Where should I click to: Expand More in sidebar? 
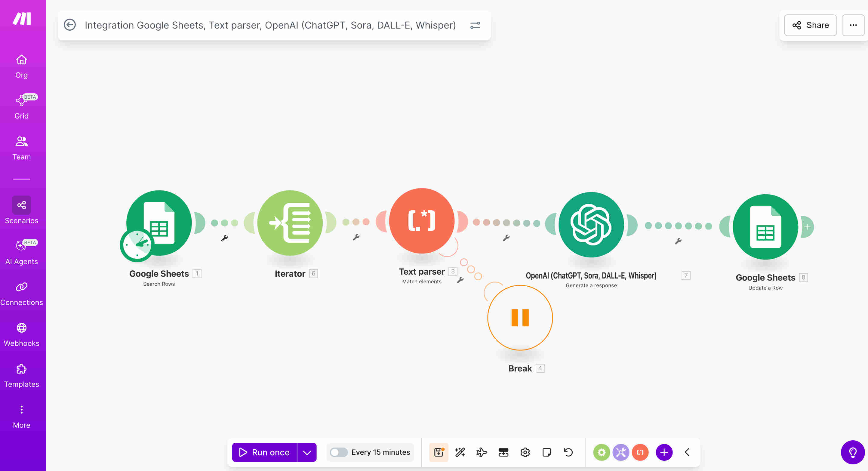coord(22,417)
